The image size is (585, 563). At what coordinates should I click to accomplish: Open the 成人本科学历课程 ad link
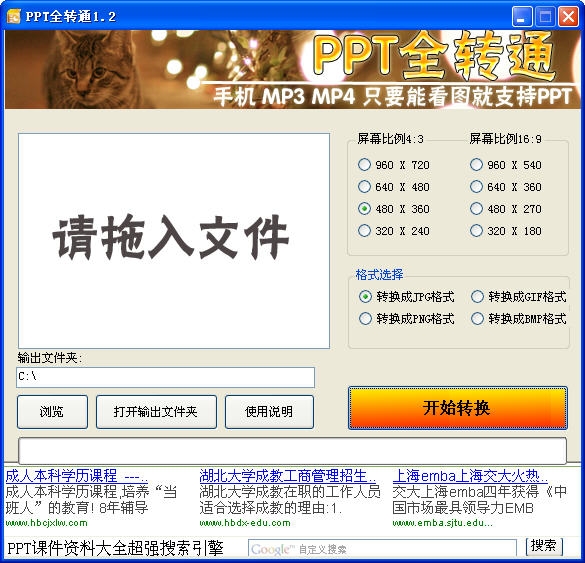point(76,476)
